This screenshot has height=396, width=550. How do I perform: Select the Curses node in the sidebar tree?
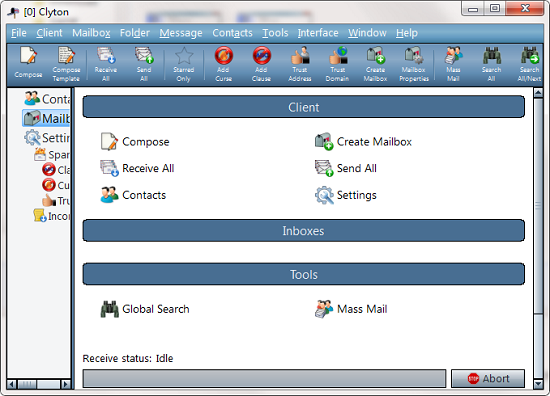click(x=56, y=185)
